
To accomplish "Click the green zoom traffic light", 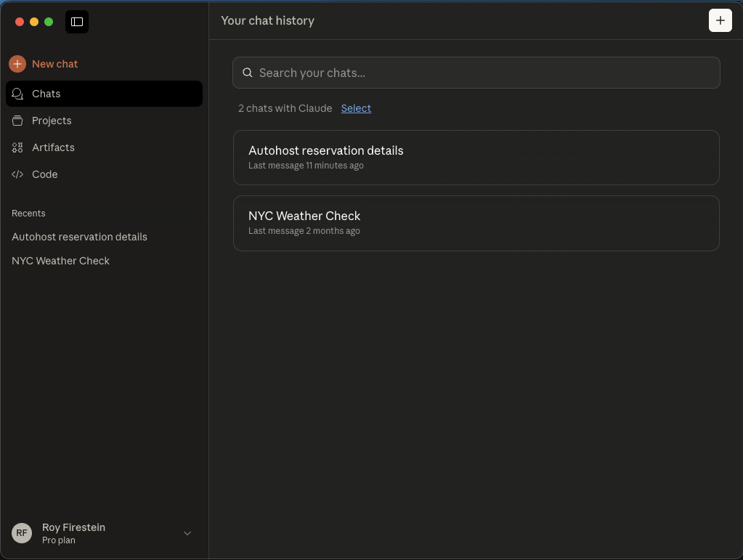I will 49,22.
